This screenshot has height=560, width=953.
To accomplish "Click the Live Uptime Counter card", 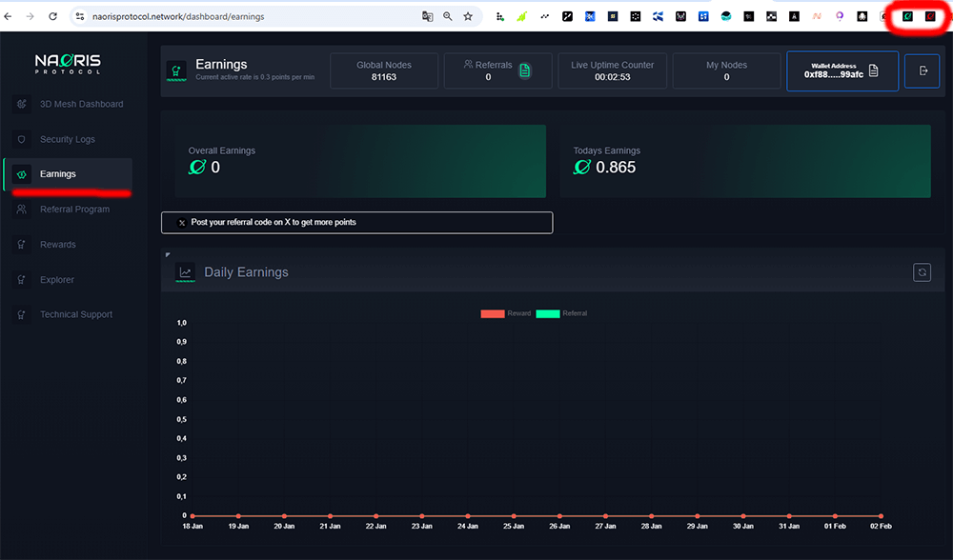I will click(x=612, y=71).
